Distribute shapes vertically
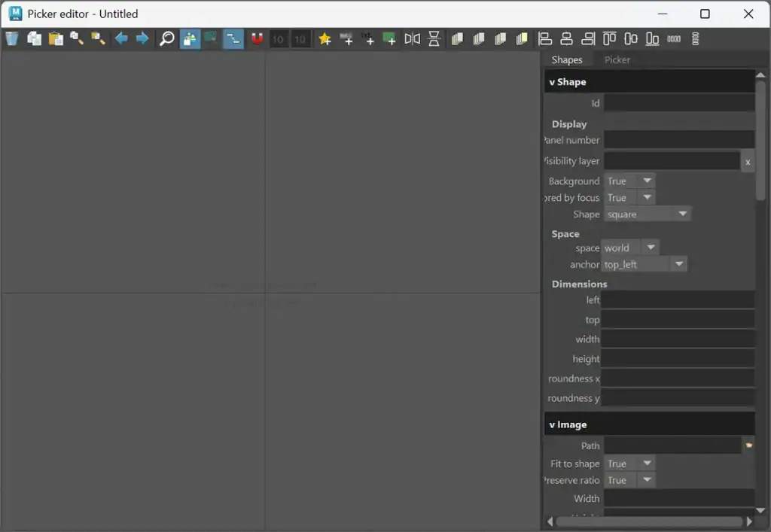Image resolution: width=771 pixels, height=532 pixels. 695,38
